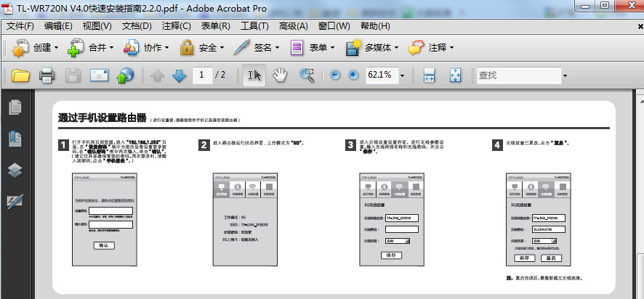Click the 创建 star document icon
This screenshot has height=299, width=644.
20,48
